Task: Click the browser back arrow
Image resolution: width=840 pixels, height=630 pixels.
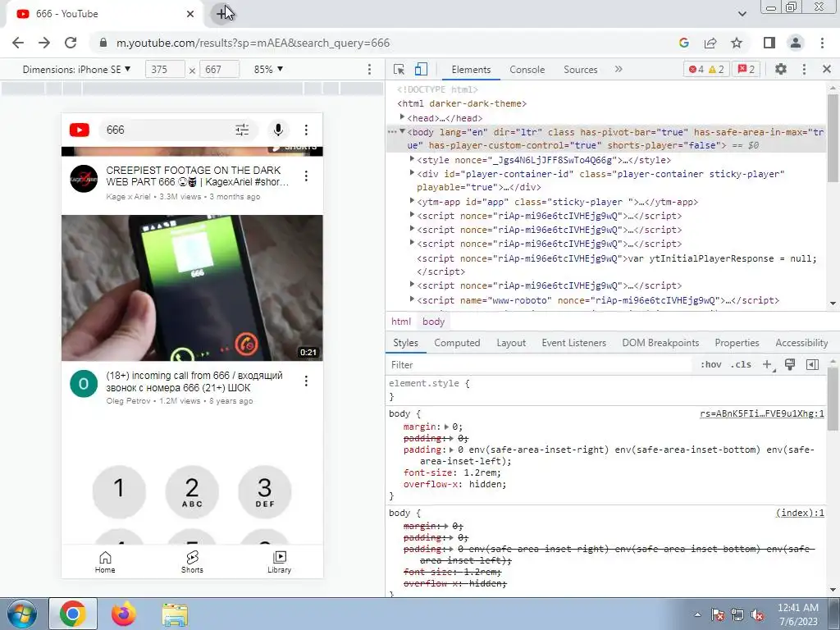Action: pos(18,43)
